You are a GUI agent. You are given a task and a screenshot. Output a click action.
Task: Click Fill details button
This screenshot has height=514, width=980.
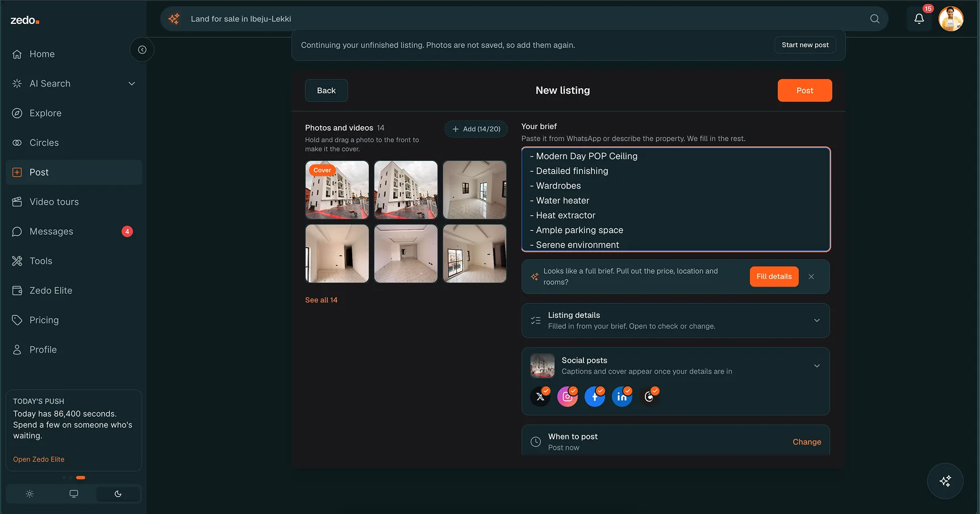pos(774,276)
